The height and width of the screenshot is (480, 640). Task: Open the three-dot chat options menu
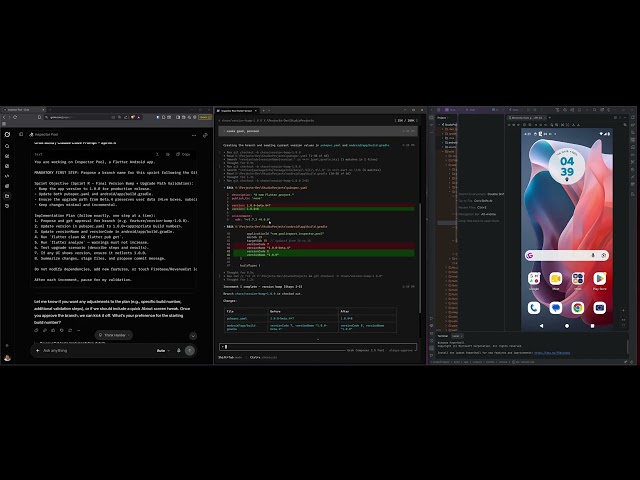(194, 135)
